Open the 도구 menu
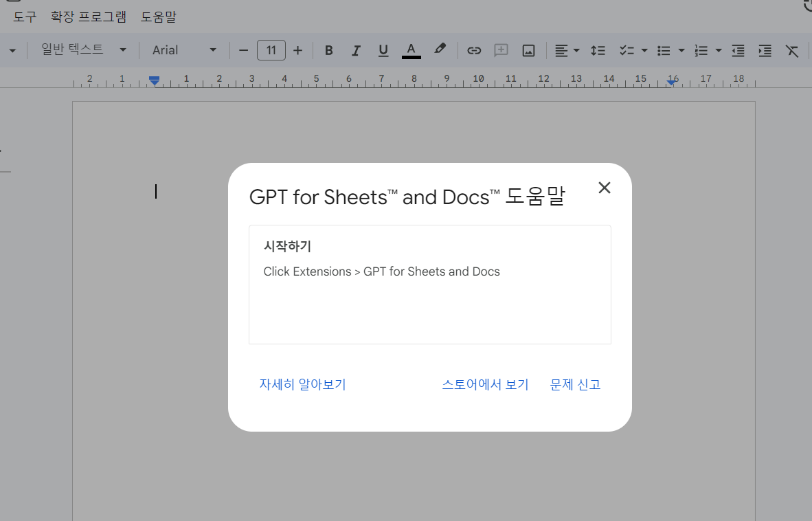 point(25,16)
